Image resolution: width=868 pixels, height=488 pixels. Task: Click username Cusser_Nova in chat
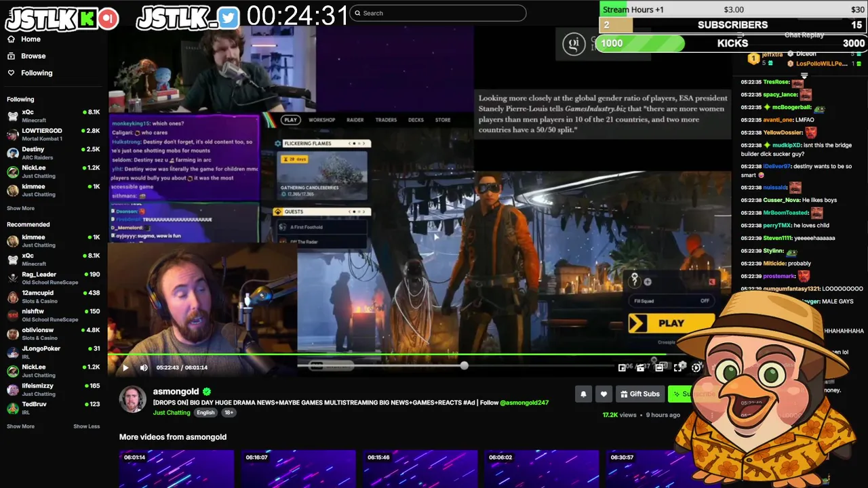782,200
